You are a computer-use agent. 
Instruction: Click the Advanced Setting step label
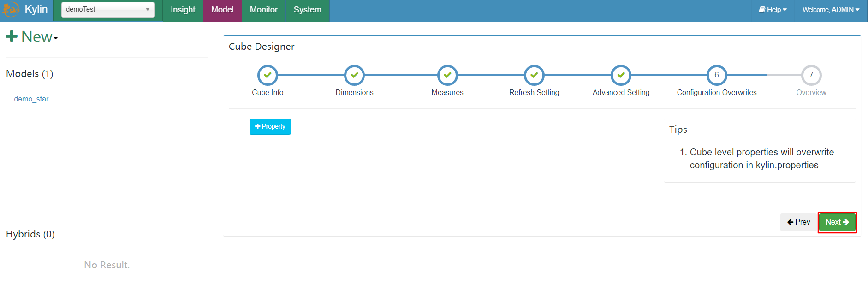point(621,93)
